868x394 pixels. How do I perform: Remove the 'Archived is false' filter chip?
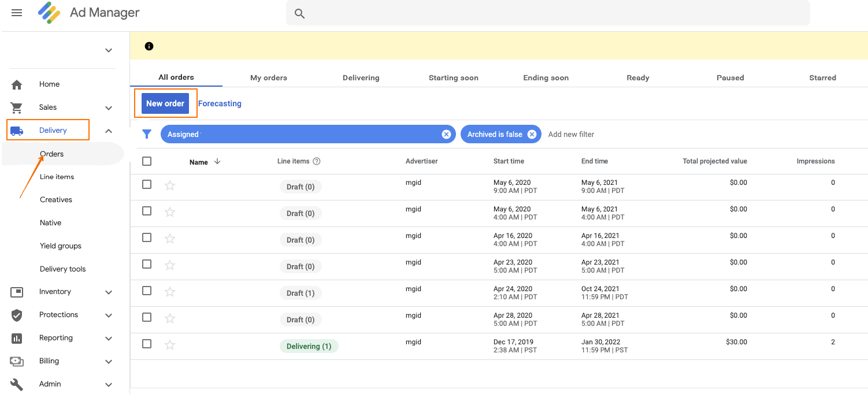[532, 134]
